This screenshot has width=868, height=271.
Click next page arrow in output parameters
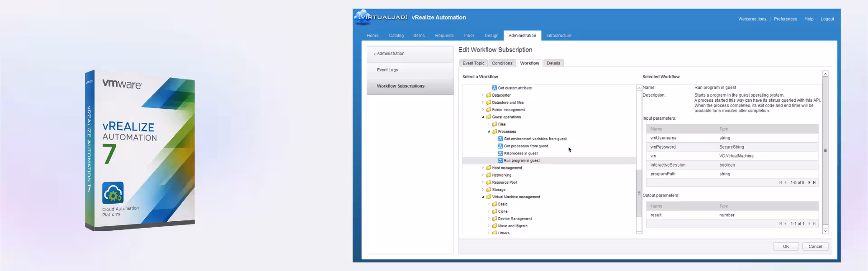coord(809,224)
